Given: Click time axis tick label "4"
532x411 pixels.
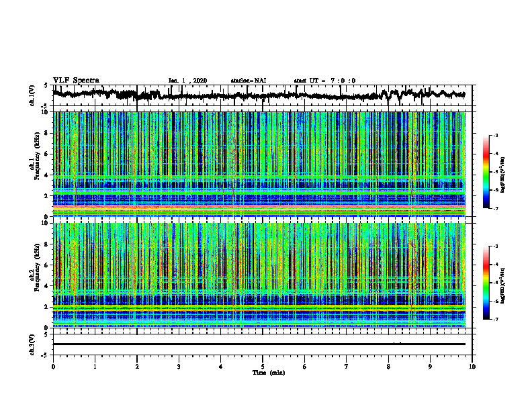Looking at the screenshot, I should point(221,367).
